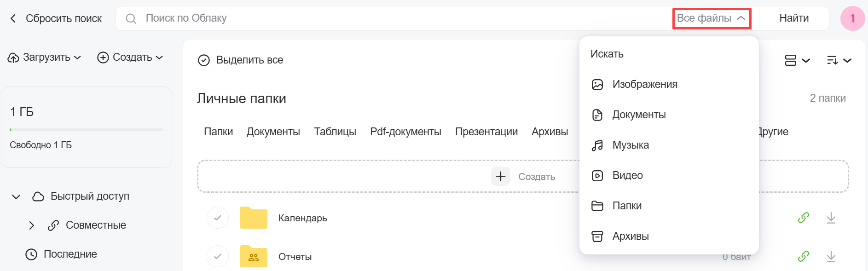Tick the checkbox next to Отчеты

218,256
